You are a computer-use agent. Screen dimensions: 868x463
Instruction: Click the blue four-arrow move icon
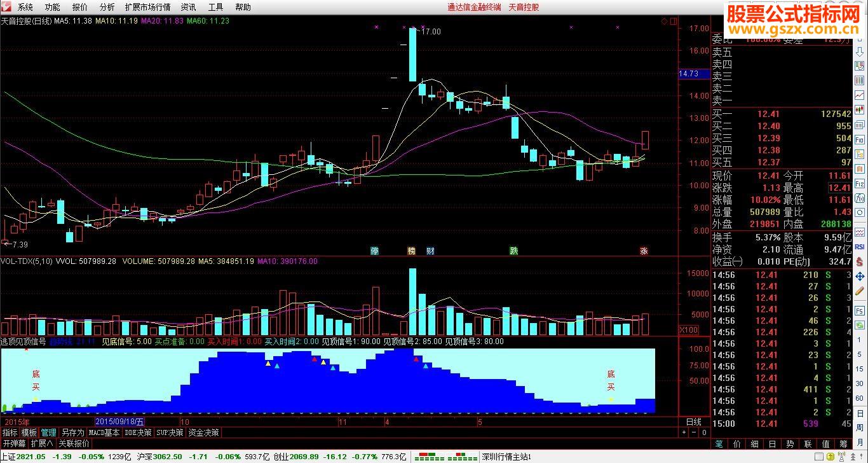click(860, 276)
